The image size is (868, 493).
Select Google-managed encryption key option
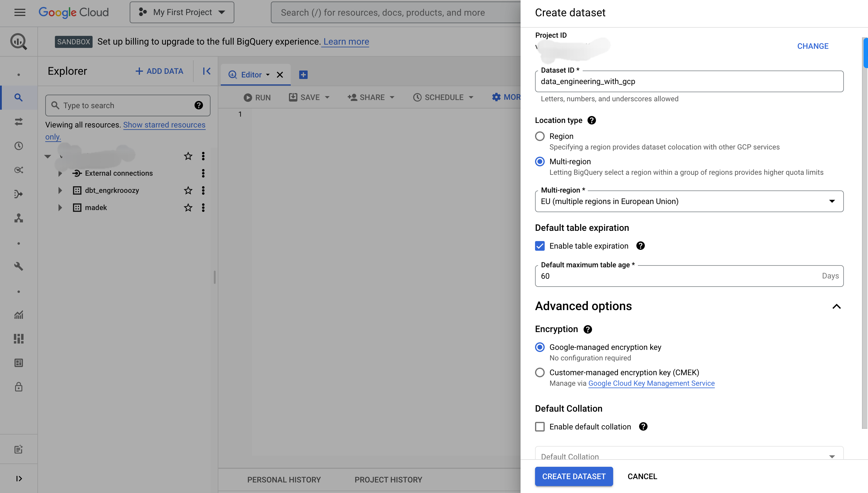(540, 347)
